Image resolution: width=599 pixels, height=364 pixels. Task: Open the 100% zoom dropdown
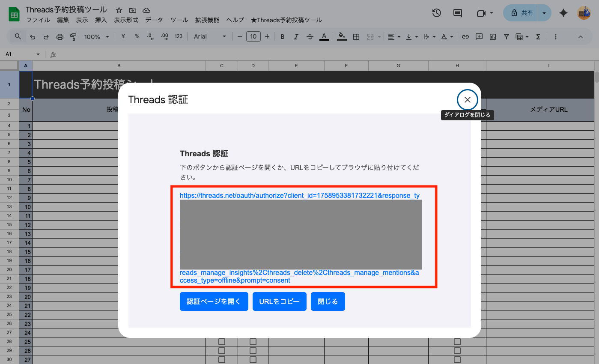pos(96,37)
